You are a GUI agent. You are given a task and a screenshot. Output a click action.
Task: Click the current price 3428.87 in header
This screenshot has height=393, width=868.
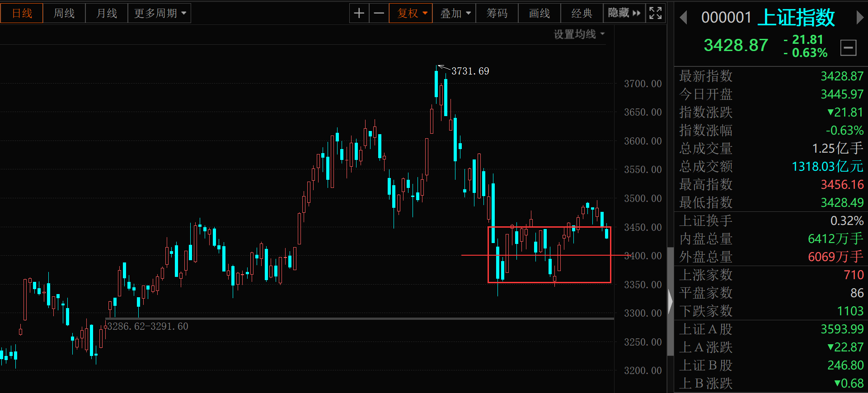pos(736,45)
